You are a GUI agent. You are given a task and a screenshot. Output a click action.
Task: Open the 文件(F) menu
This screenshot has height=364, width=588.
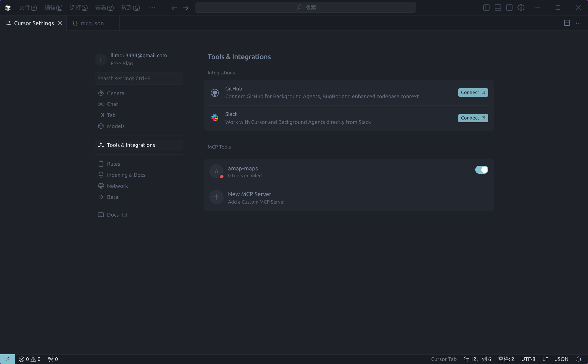(x=28, y=7)
